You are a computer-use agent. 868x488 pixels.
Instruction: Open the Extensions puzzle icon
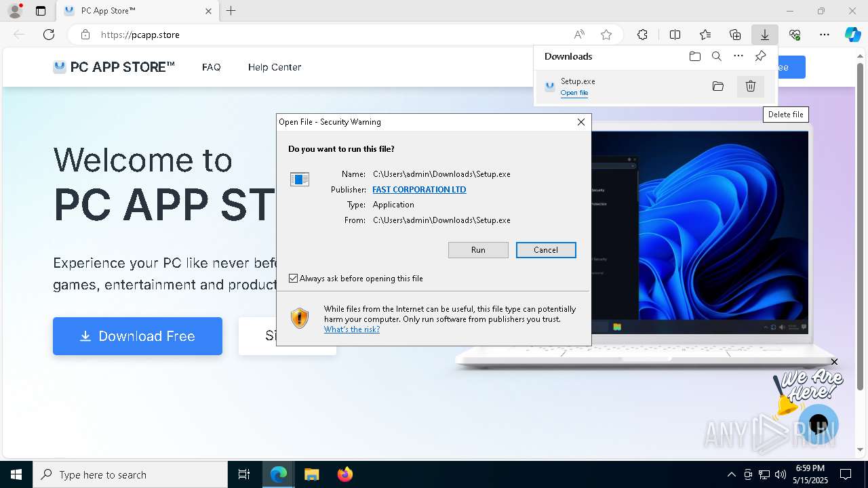[642, 35]
